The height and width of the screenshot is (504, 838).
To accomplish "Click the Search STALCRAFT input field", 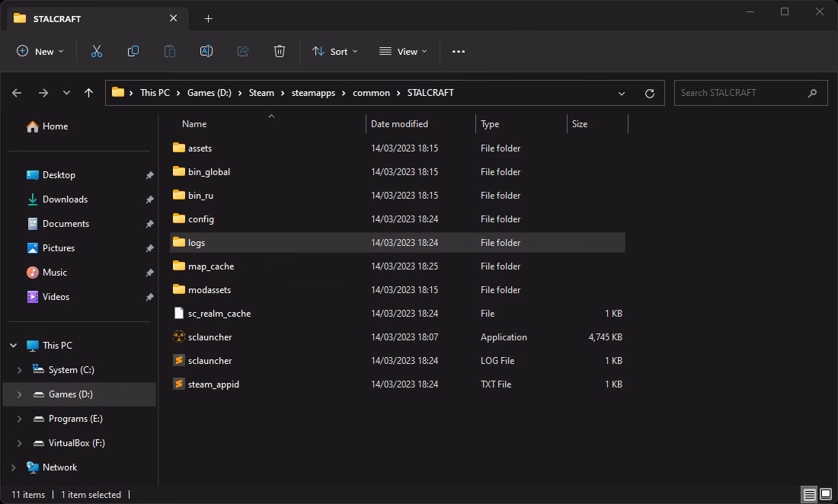I will (750, 93).
